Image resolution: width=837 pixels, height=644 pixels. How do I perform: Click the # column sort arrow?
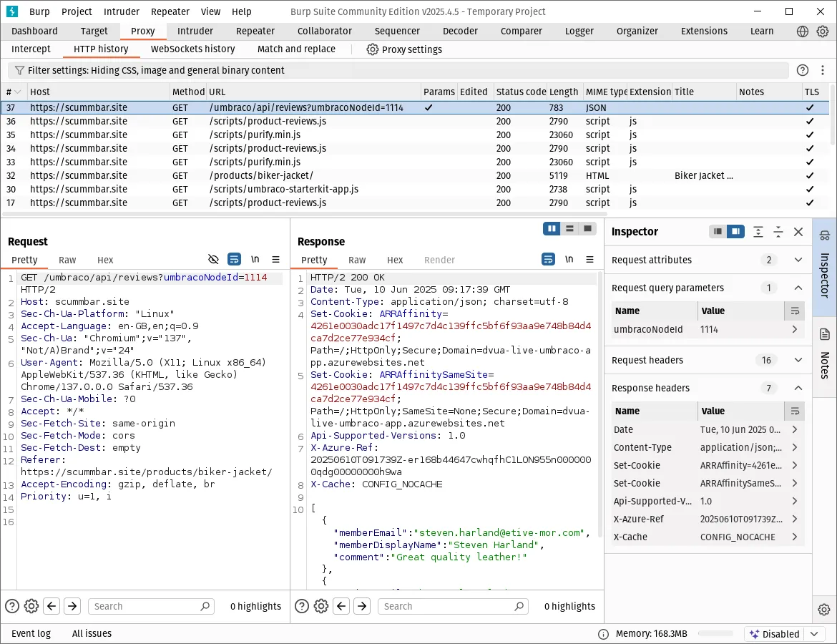tap(18, 92)
